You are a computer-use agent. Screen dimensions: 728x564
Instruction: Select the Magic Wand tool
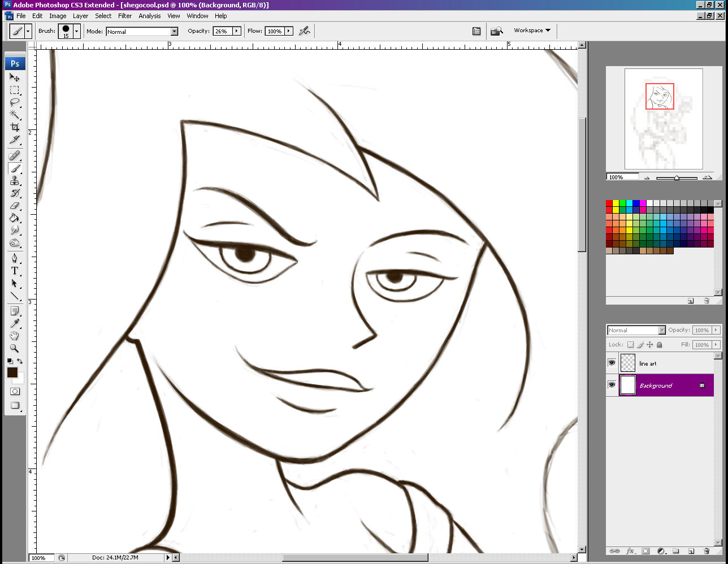click(15, 115)
